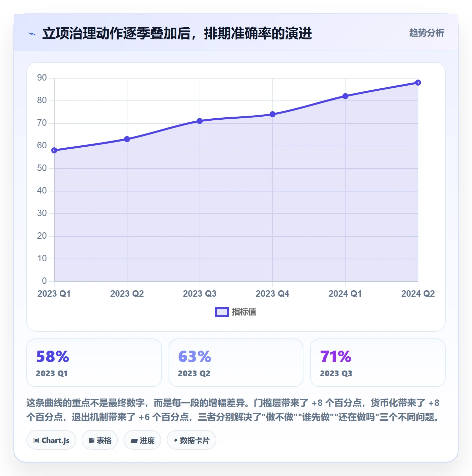Viewport: 472px width, 476px height.
Task: Click the grid icon in the 表格 chip
Action: [x=91, y=441]
